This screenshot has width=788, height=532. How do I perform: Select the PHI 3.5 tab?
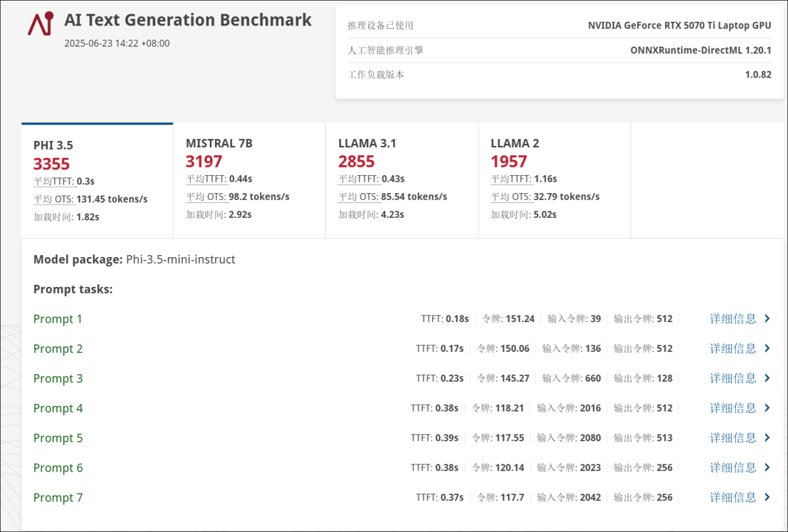tap(97, 180)
